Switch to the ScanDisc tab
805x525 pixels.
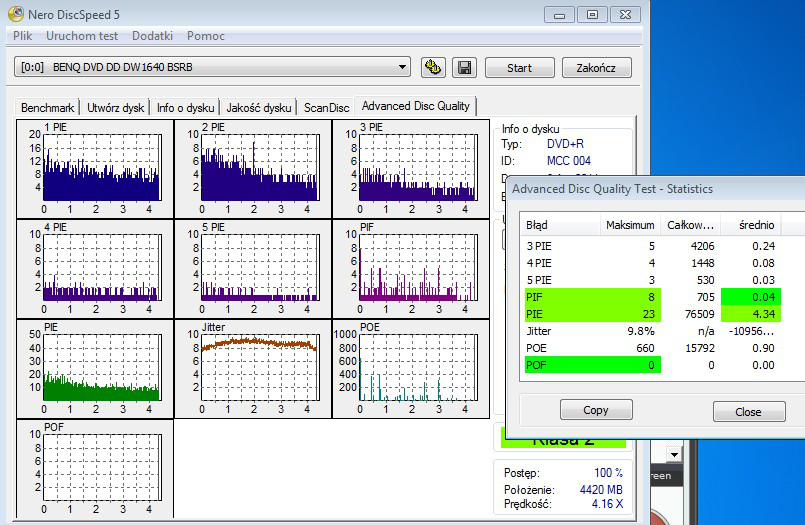326,108
